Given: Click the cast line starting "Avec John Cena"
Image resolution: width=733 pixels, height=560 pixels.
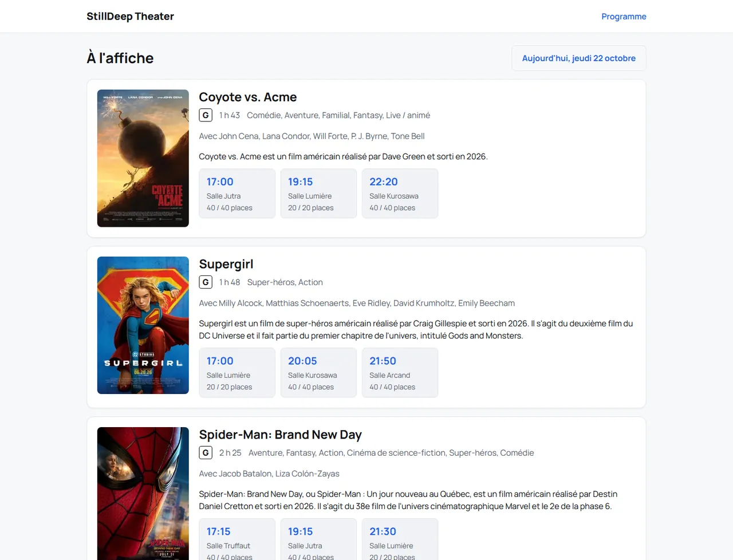Looking at the screenshot, I should coord(312,136).
